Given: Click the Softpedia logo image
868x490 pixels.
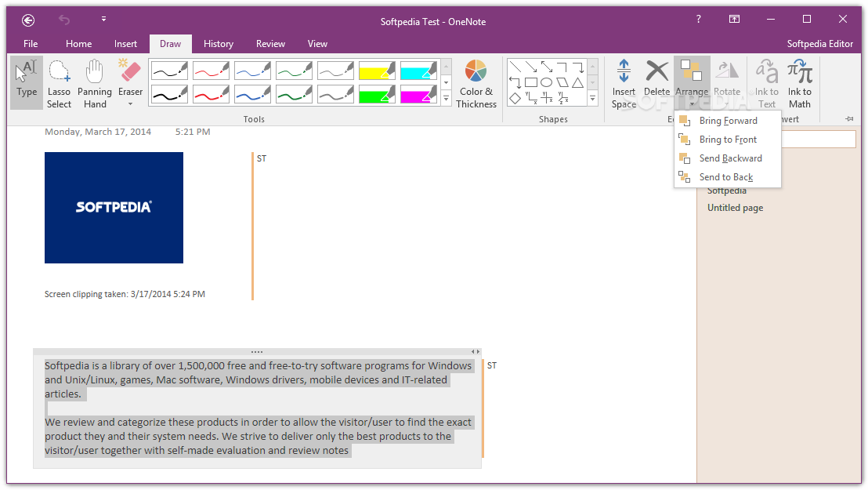Looking at the screenshot, I should (114, 207).
